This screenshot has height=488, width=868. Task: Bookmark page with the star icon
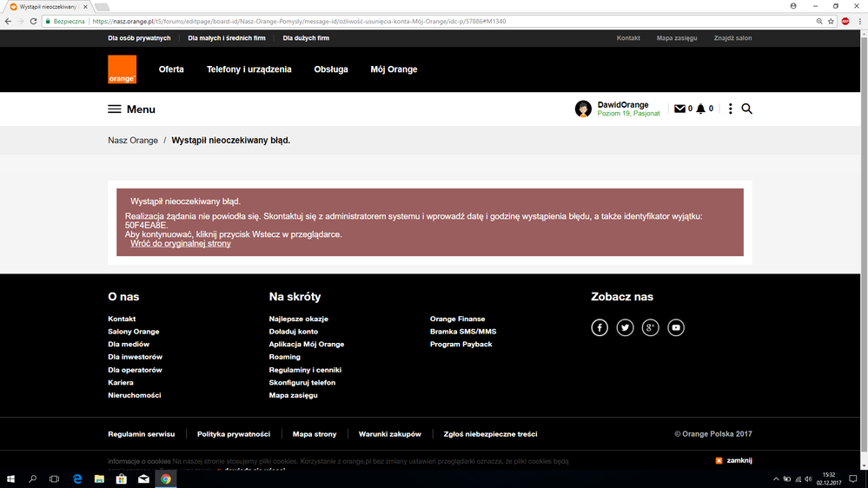tap(832, 21)
